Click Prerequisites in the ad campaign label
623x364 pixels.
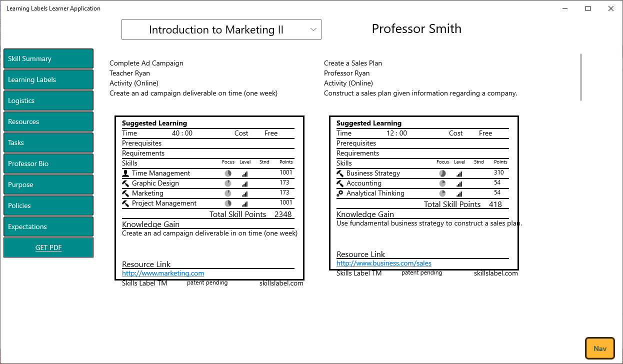tap(142, 143)
